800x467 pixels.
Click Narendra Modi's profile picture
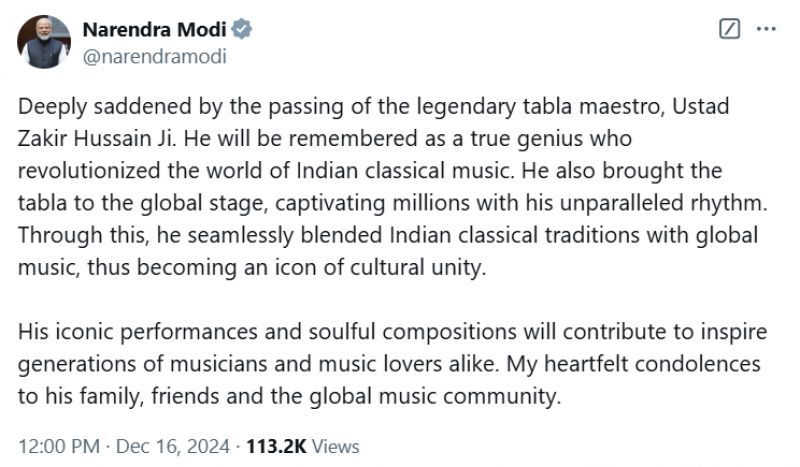[x=44, y=42]
